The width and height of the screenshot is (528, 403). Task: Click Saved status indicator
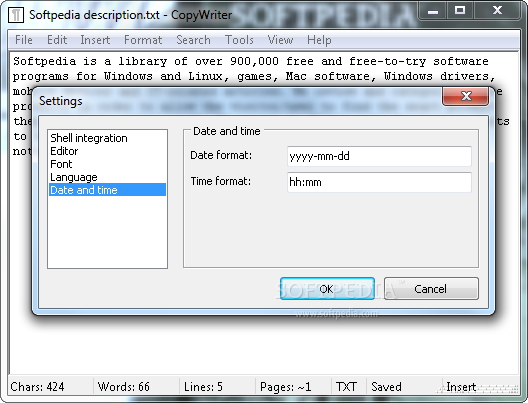[386, 387]
